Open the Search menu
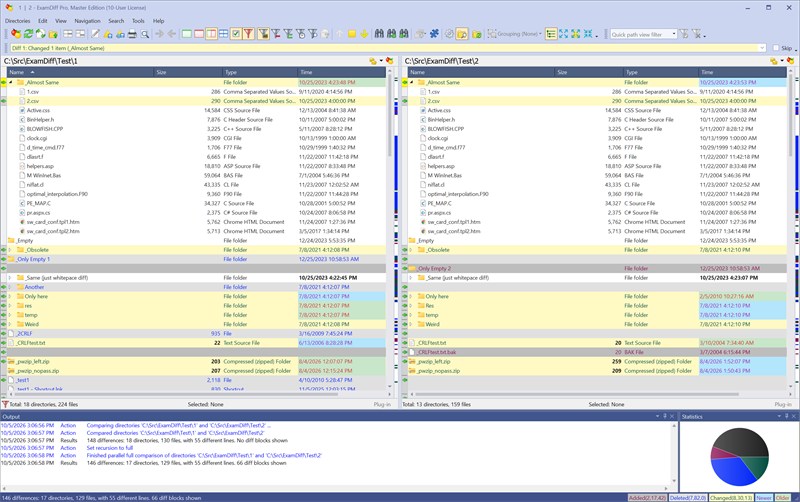The width and height of the screenshot is (800, 502). (116, 21)
